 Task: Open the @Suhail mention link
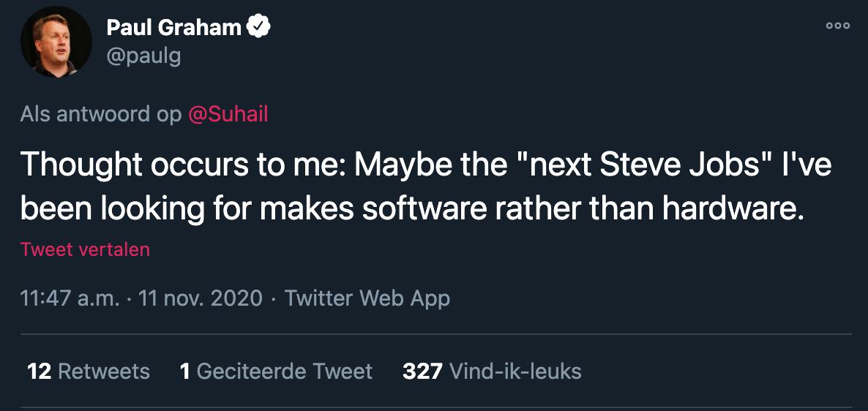[228, 114]
